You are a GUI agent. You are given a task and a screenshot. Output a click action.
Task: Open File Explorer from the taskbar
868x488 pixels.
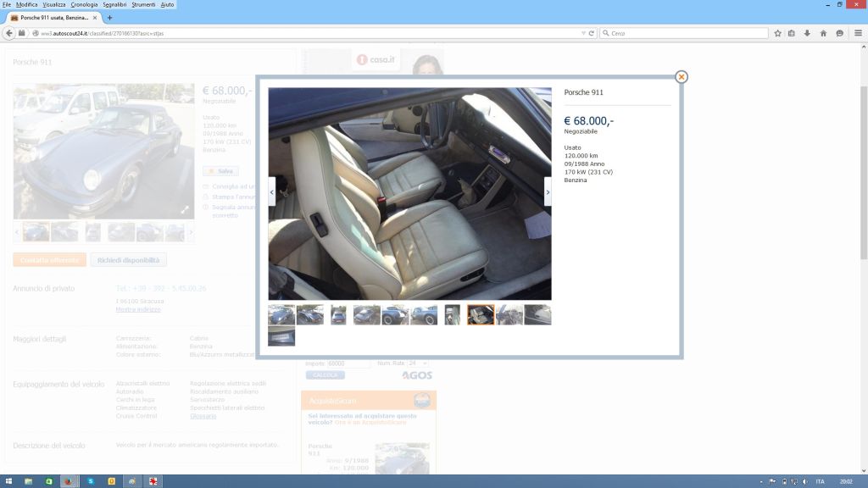[28, 481]
